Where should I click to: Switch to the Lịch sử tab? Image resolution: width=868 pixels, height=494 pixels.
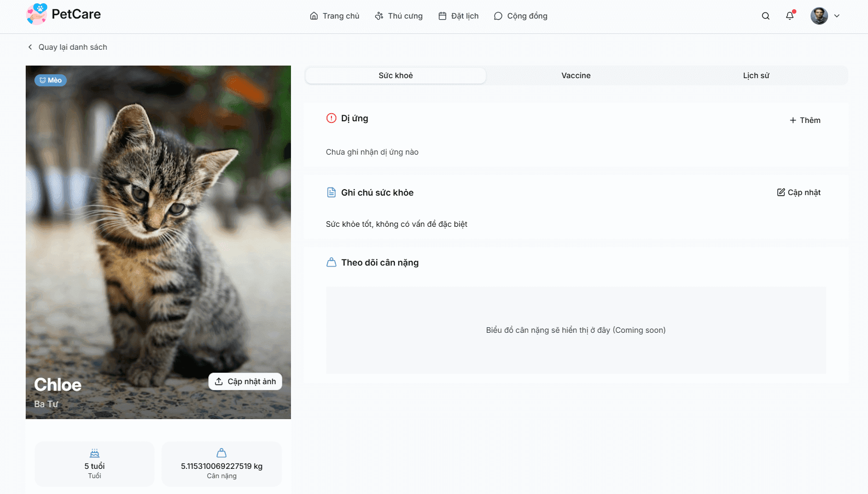(x=756, y=75)
